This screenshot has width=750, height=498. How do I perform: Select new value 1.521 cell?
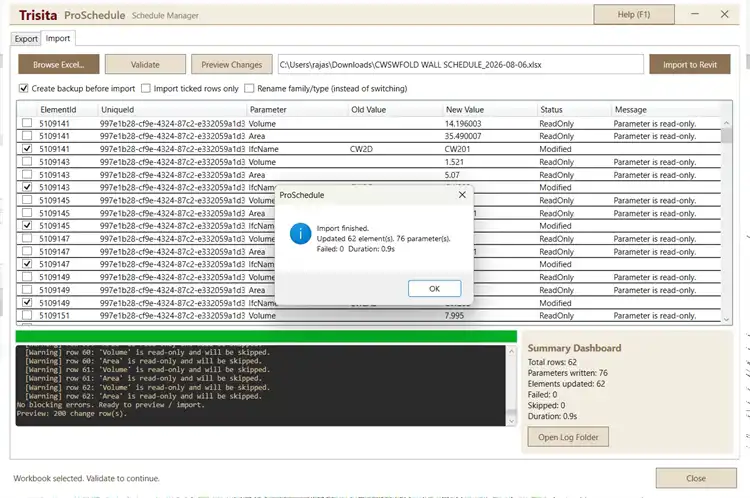(x=454, y=162)
